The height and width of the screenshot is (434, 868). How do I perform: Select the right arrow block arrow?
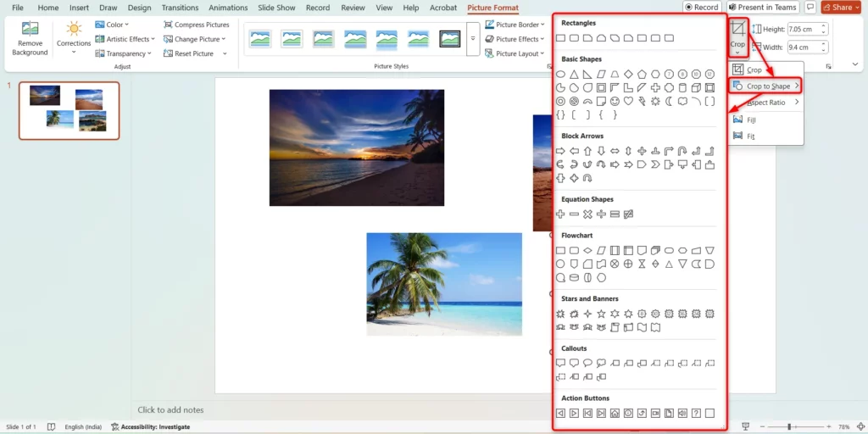click(560, 151)
